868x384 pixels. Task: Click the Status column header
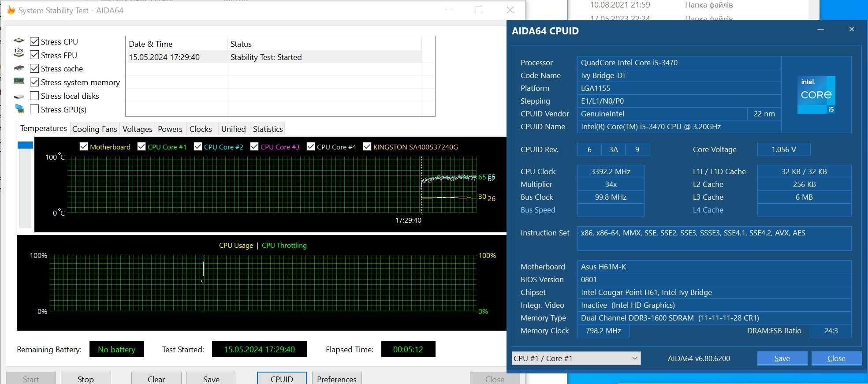(x=324, y=44)
